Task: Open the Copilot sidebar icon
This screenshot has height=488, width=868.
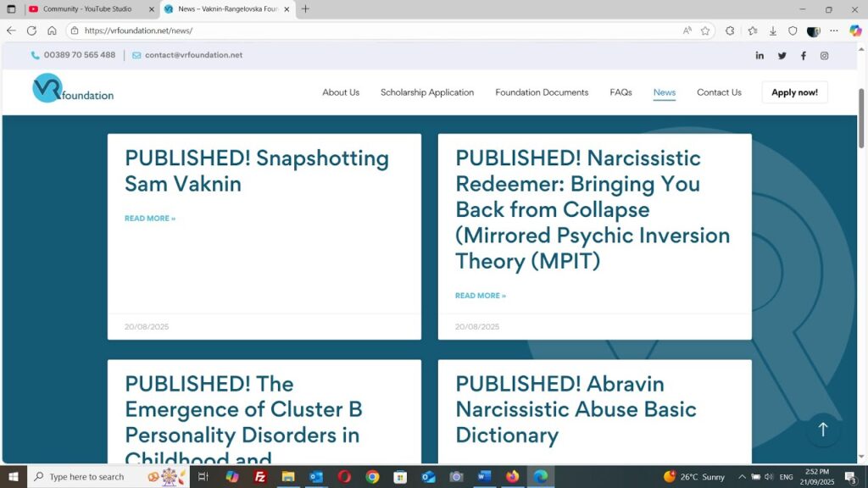Action: [x=855, y=30]
